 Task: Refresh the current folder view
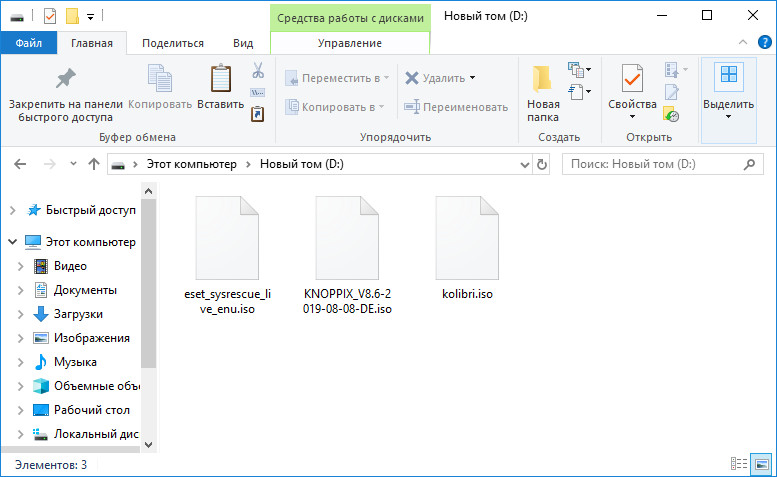[542, 164]
